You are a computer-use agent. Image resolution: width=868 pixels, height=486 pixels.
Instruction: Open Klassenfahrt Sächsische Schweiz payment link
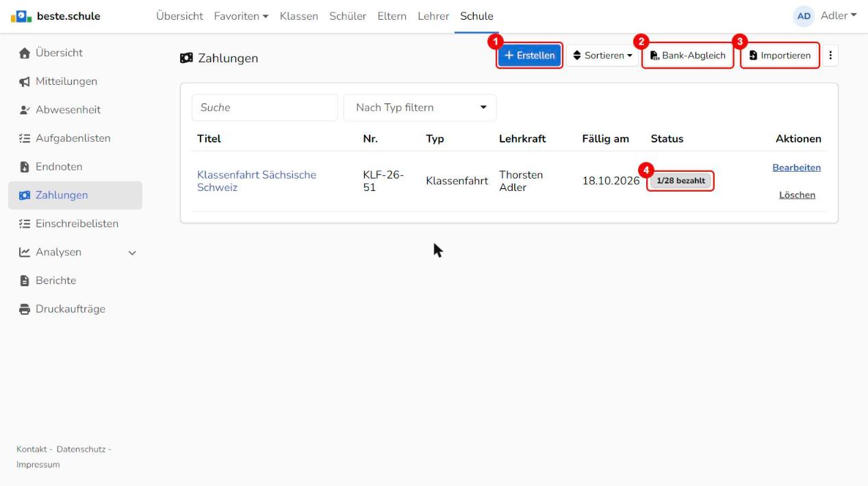click(257, 181)
